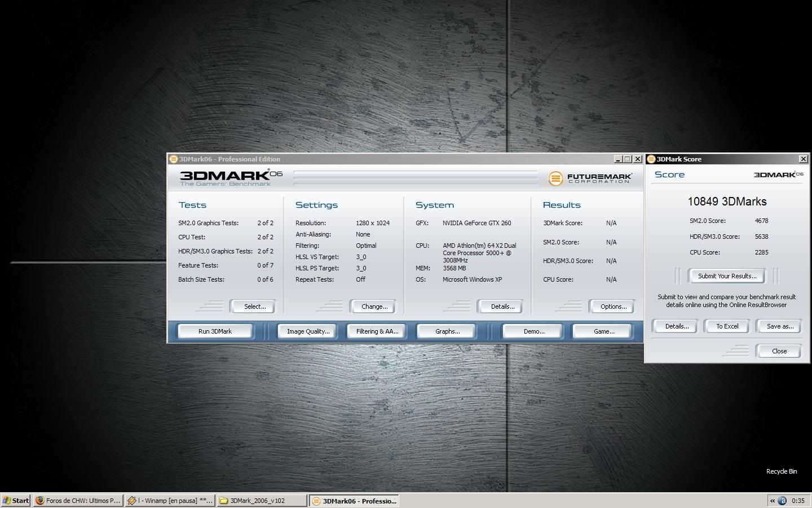
Task: Close the score dialog with the Close button
Action: (x=779, y=351)
